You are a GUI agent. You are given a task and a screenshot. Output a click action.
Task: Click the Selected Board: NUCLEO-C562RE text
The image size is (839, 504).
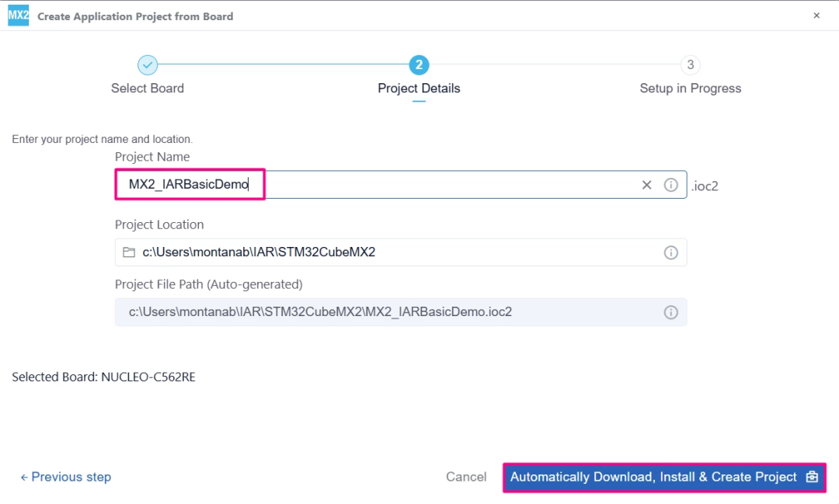click(x=104, y=377)
